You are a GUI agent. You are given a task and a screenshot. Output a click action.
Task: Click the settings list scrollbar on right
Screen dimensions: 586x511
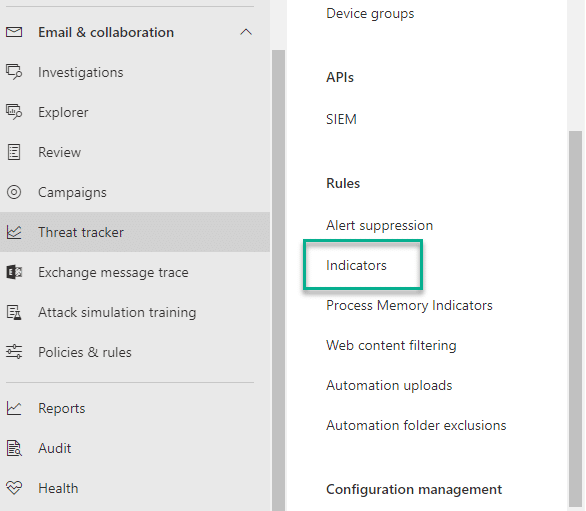coord(576,318)
